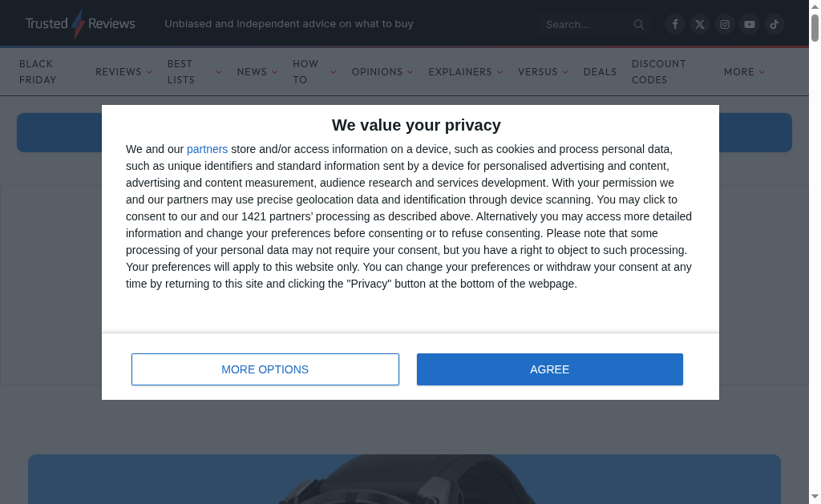This screenshot has height=504, width=821.
Task: Open the Facebook social icon
Action: tap(675, 24)
